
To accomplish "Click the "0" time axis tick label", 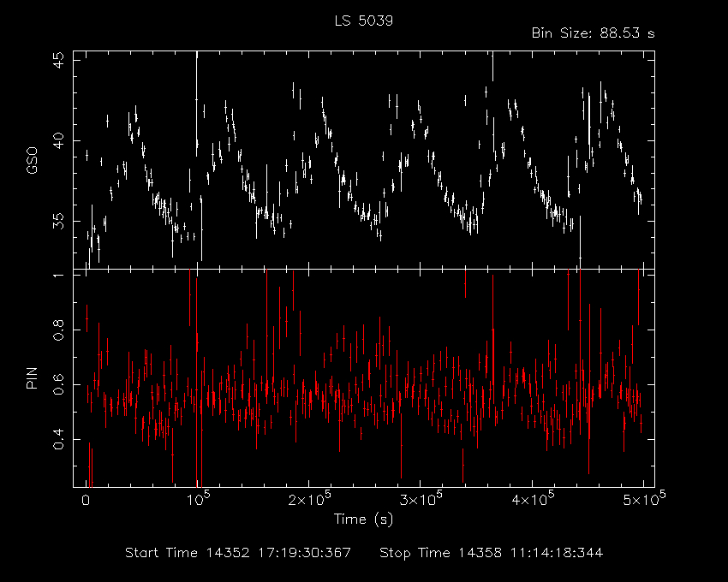I will click(86, 501).
